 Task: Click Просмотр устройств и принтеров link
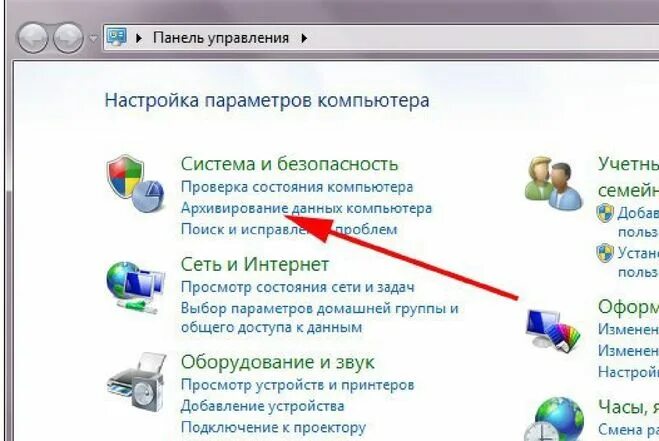tap(298, 385)
